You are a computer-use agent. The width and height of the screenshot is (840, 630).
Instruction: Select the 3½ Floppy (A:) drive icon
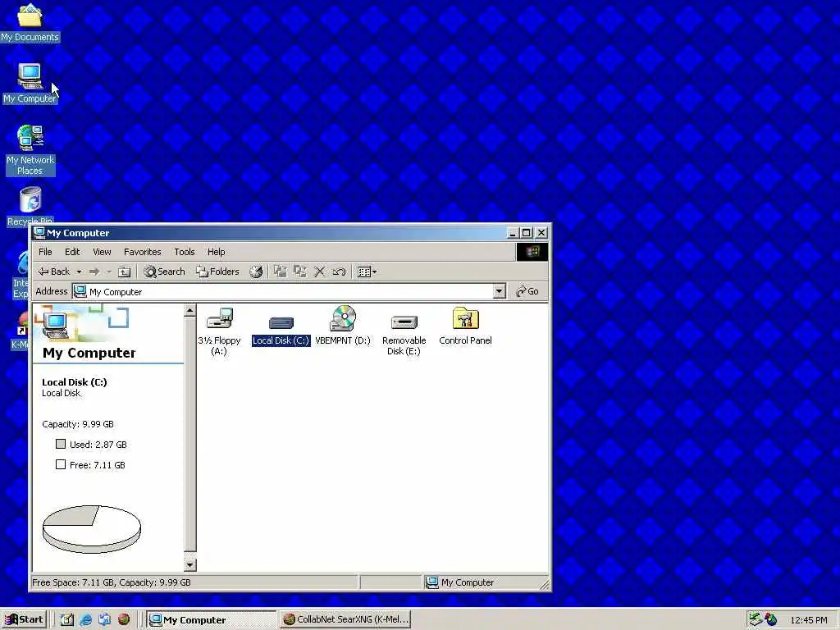coord(220,331)
